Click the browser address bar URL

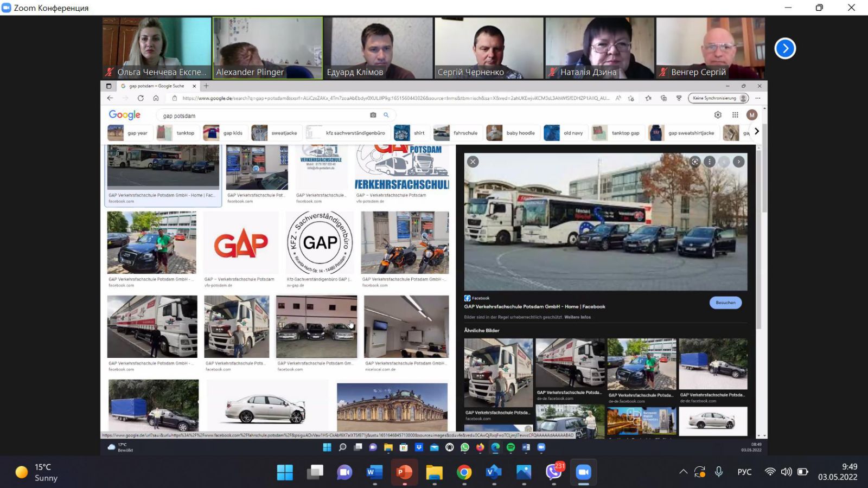click(396, 98)
